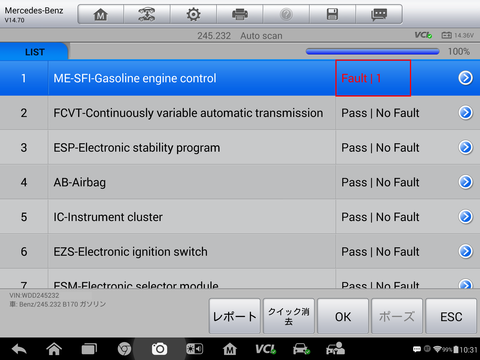The image size is (480, 360).
Task: Tap the Android home icon
Action: click(54, 349)
